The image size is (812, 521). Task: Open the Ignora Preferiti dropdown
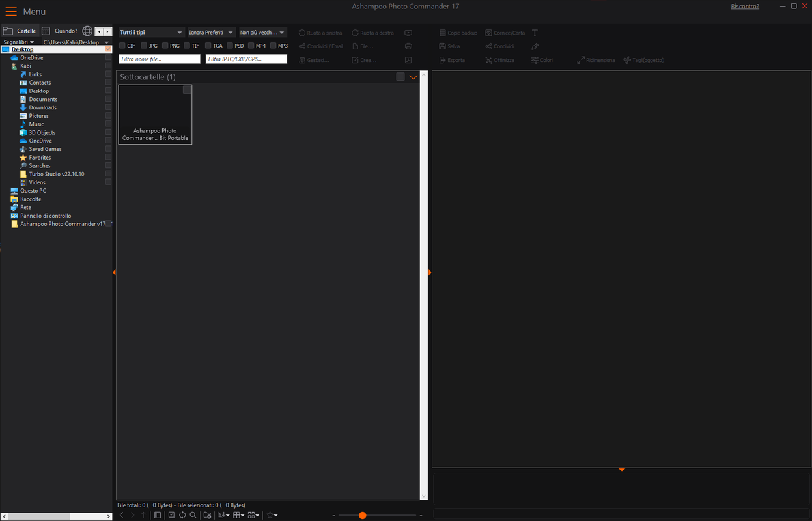210,32
